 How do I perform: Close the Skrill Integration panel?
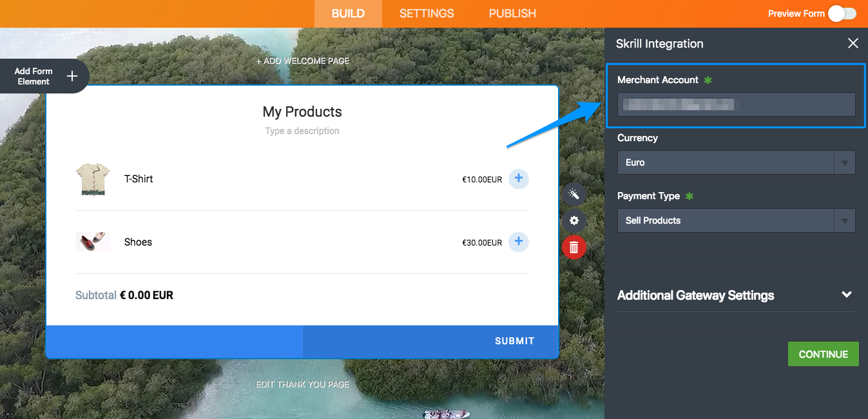pyautogui.click(x=853, y=43)
